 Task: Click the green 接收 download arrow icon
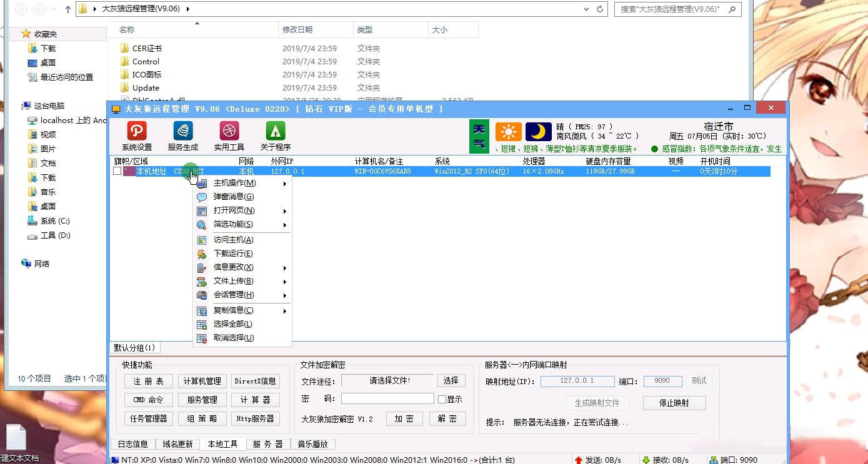click(646, 460)
